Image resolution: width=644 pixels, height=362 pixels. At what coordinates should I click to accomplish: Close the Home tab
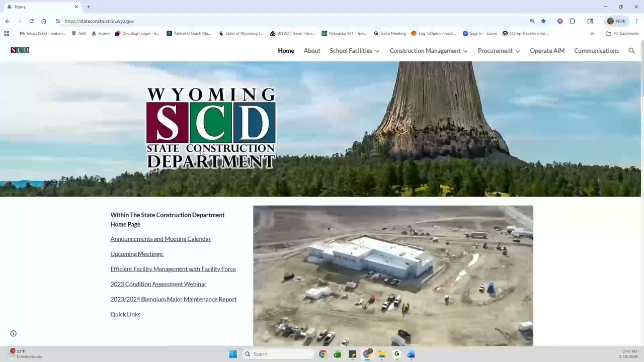coord(76,7)
